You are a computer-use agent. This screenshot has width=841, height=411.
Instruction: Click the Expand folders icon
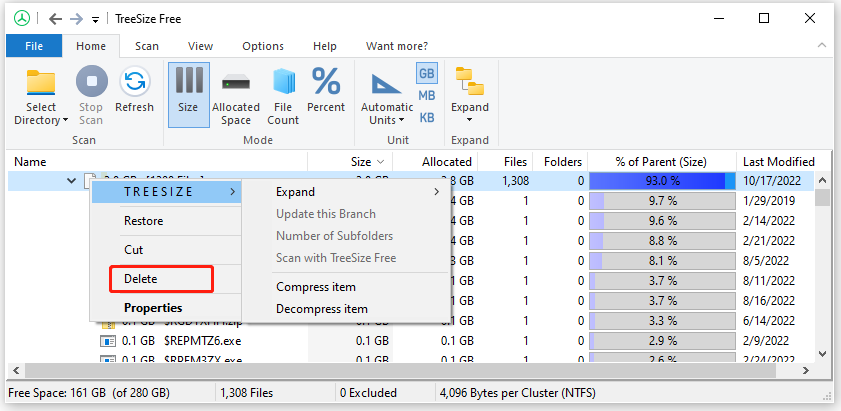[469, 82]
